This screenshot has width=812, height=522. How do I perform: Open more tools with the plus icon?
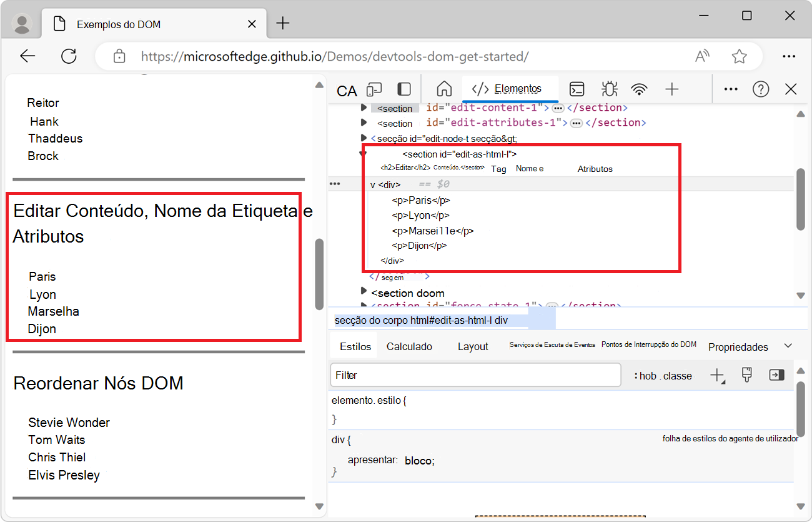point(671,89)
